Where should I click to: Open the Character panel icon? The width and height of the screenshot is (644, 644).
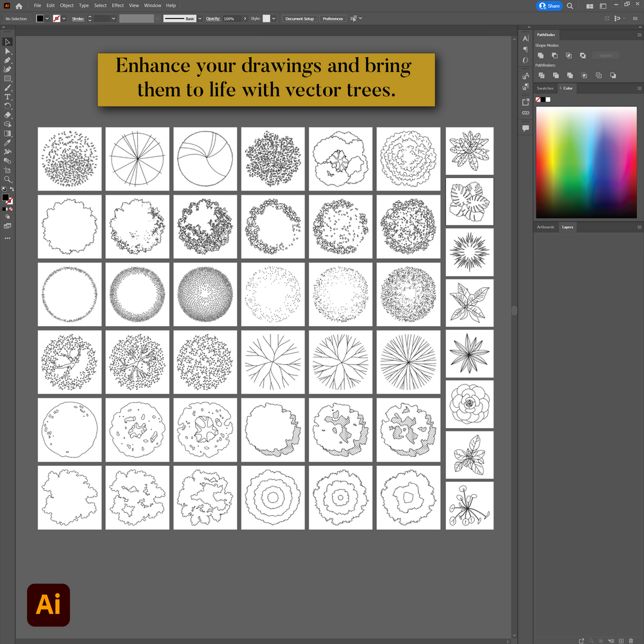pos(525,38)
